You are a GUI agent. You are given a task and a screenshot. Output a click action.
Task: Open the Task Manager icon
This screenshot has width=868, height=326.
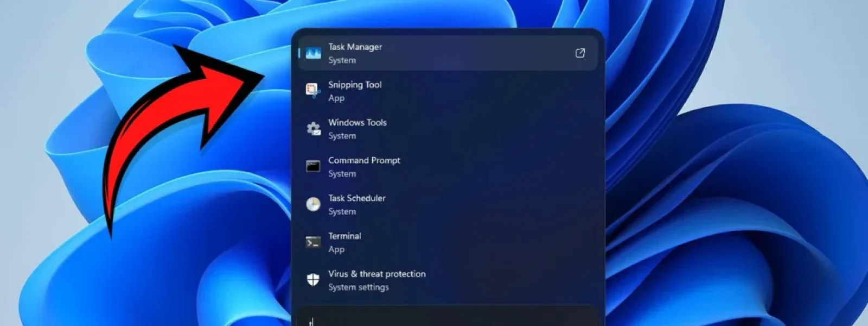pos(313,53)
